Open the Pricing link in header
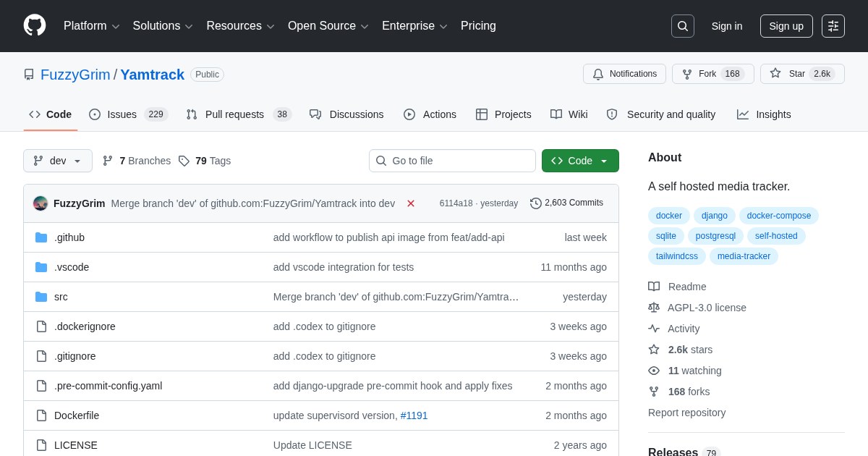The image size is (868, 456). pyautogui.click(x=478, y=26)
